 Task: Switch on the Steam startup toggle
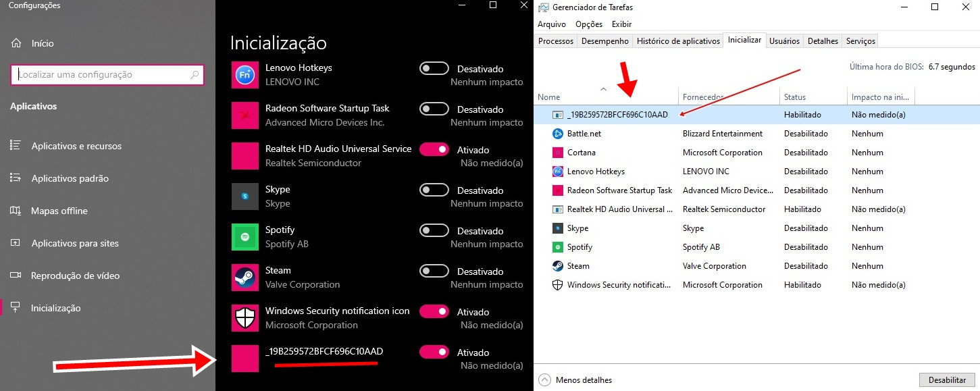coord(434,271)
